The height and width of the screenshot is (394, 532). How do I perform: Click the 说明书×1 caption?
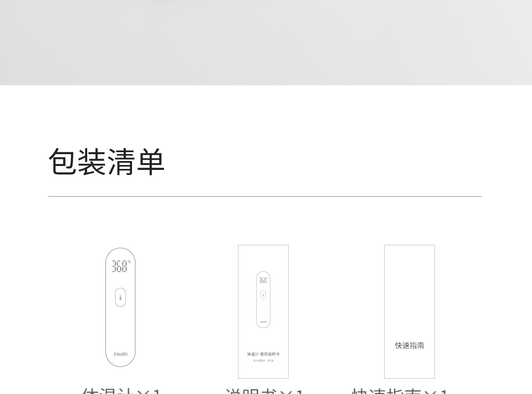tap(265, 391)
